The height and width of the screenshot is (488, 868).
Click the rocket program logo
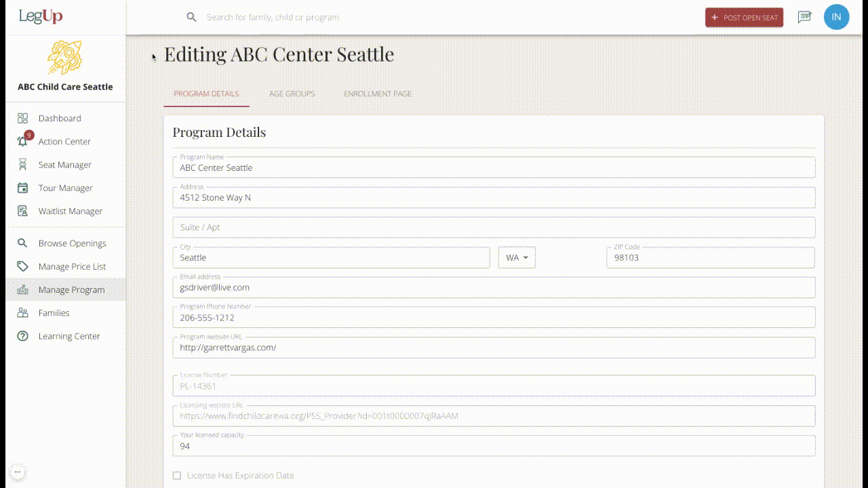(x=65, y=57)
